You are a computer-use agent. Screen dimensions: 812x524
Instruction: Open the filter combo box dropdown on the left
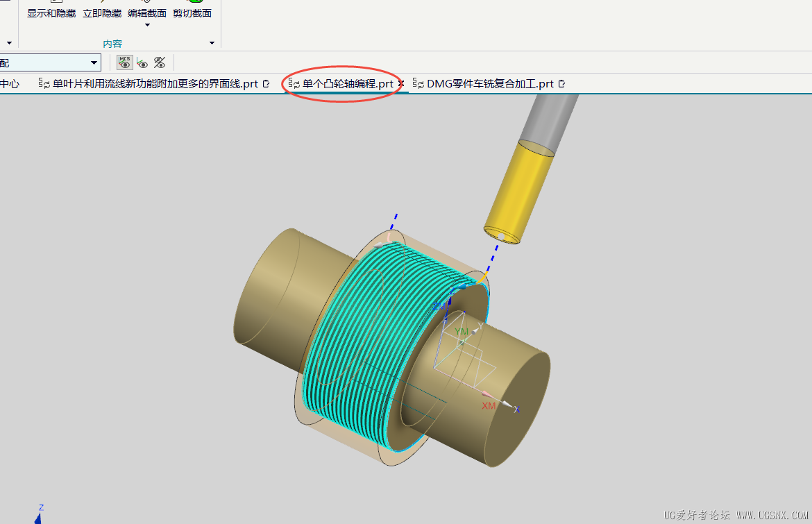[94, 62]
